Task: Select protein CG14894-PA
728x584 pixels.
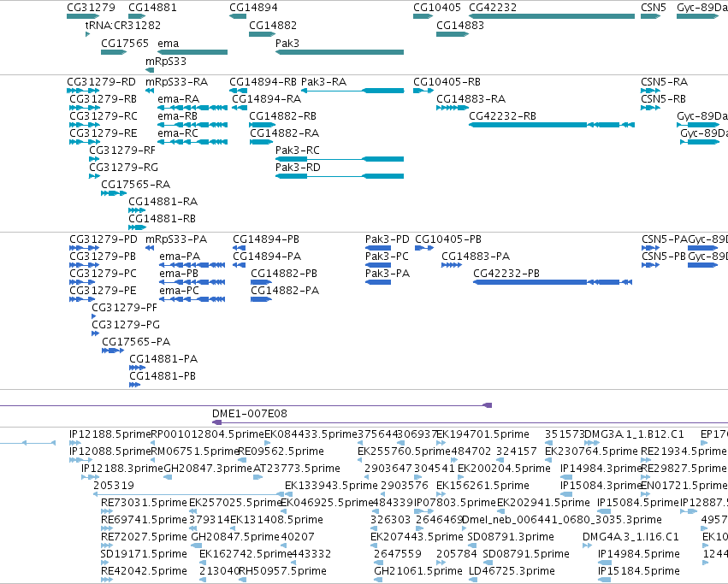Action: [267, 257]
